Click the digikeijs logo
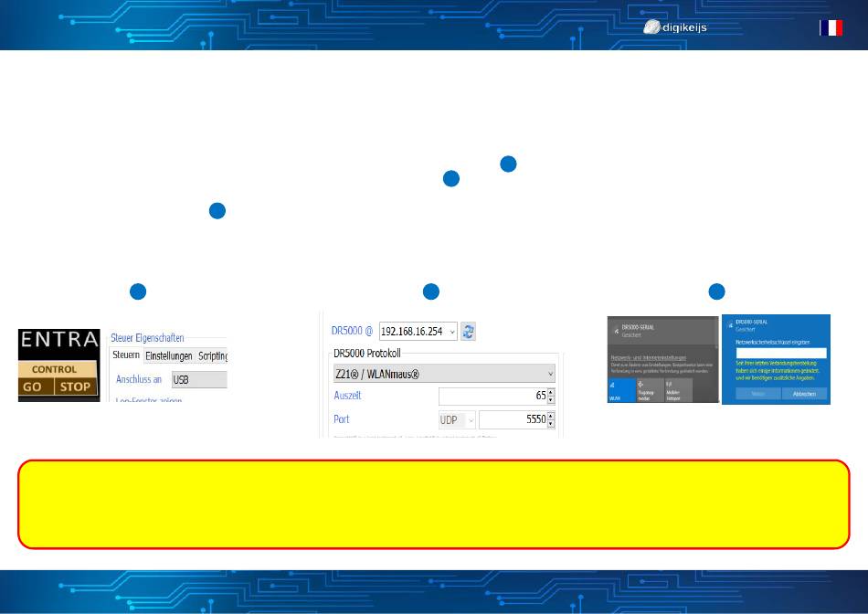The image size is (868, 614). coord(675,27)
